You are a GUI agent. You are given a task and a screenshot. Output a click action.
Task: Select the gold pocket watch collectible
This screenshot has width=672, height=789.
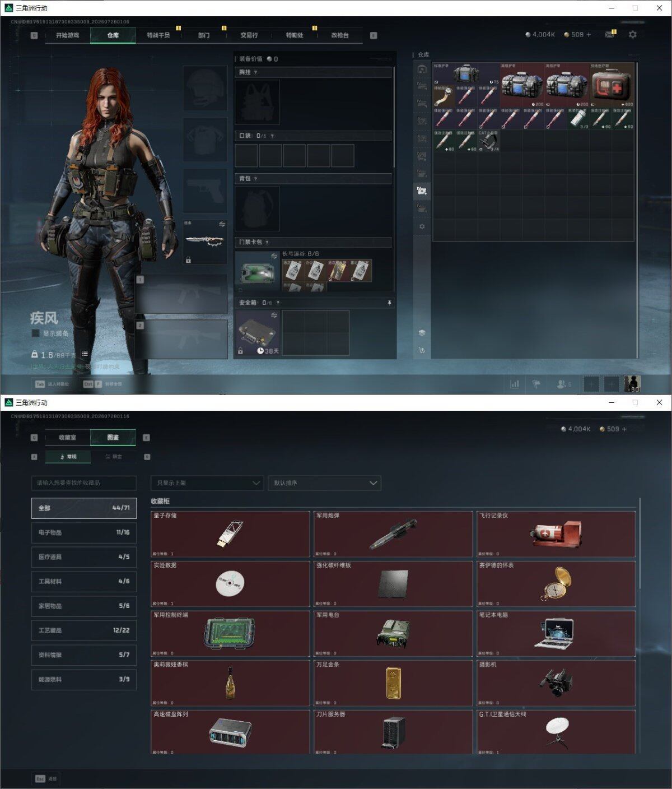(x=556, y=583)
